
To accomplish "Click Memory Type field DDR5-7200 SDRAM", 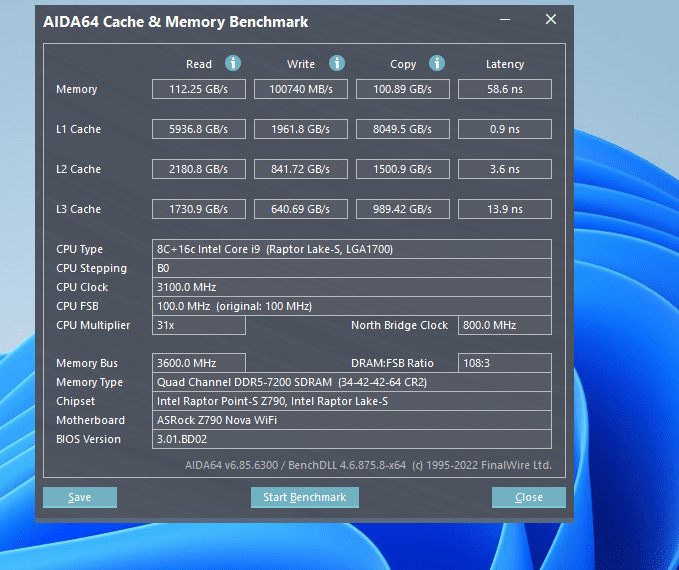I will pos(352,382).
